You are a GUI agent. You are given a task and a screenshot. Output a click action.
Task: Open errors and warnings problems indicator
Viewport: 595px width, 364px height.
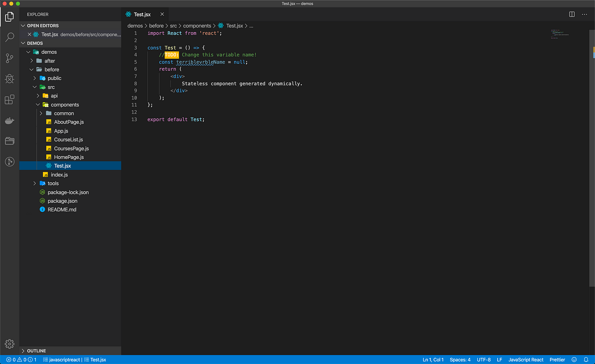coord(21,360)
